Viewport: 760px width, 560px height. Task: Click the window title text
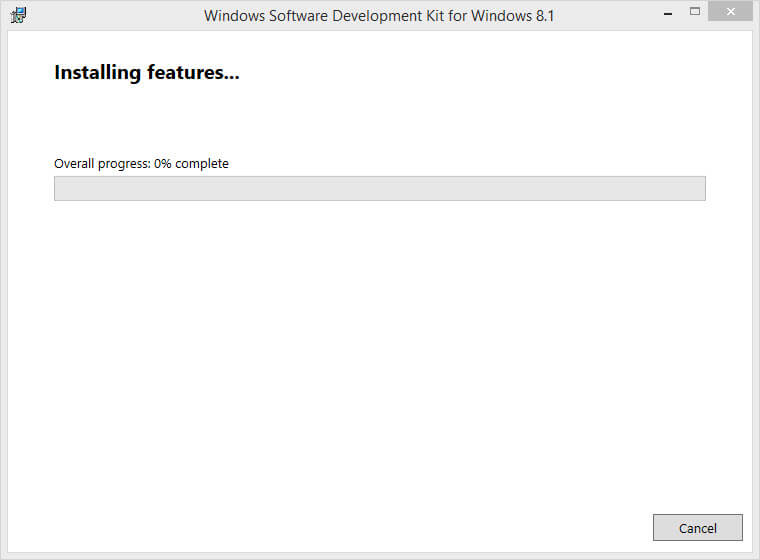tap(379, 16)
